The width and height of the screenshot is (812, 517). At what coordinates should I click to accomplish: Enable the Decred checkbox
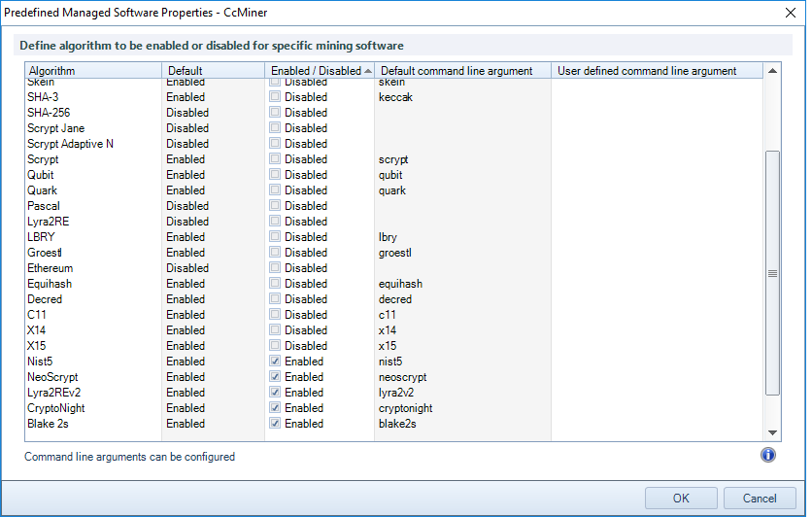coord(275,298)
